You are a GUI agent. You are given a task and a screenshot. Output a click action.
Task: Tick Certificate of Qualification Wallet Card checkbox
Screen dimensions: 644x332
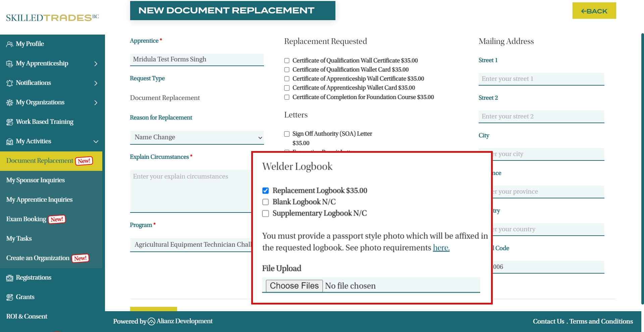287,70
